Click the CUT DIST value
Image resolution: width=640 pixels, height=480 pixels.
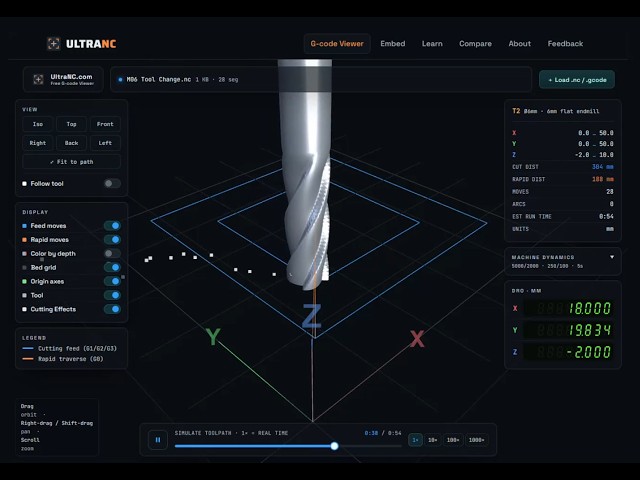602,167
